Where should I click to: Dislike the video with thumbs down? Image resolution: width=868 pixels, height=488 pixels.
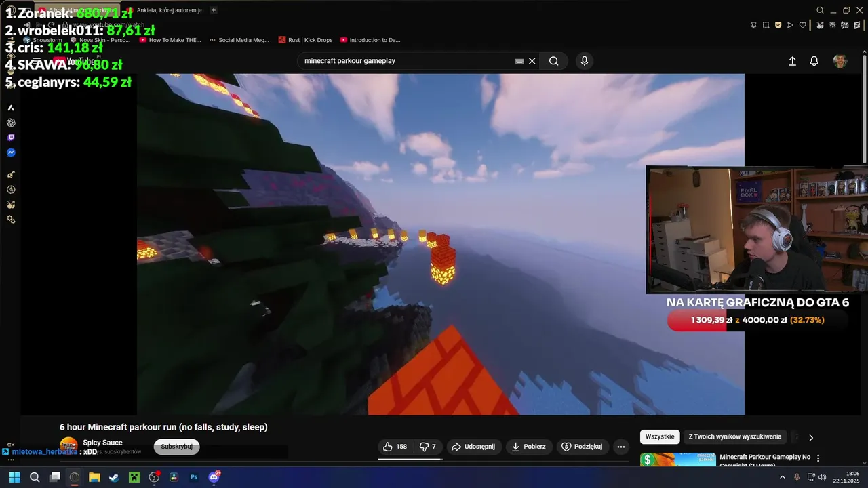point(427,447)
